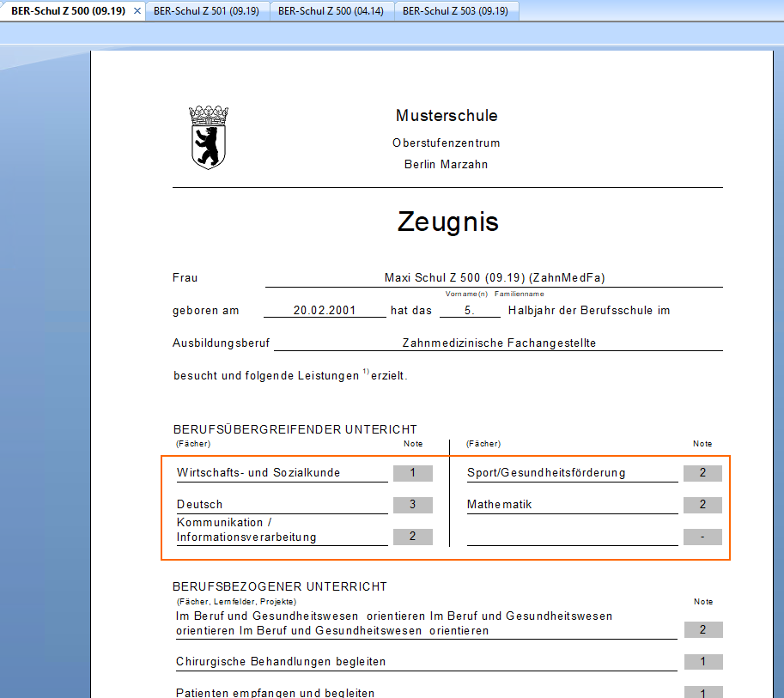Click grade box for Chirurgische Behandlungen begleiten
Viewport: 784px width, 698px height.
tap(703, 661)
